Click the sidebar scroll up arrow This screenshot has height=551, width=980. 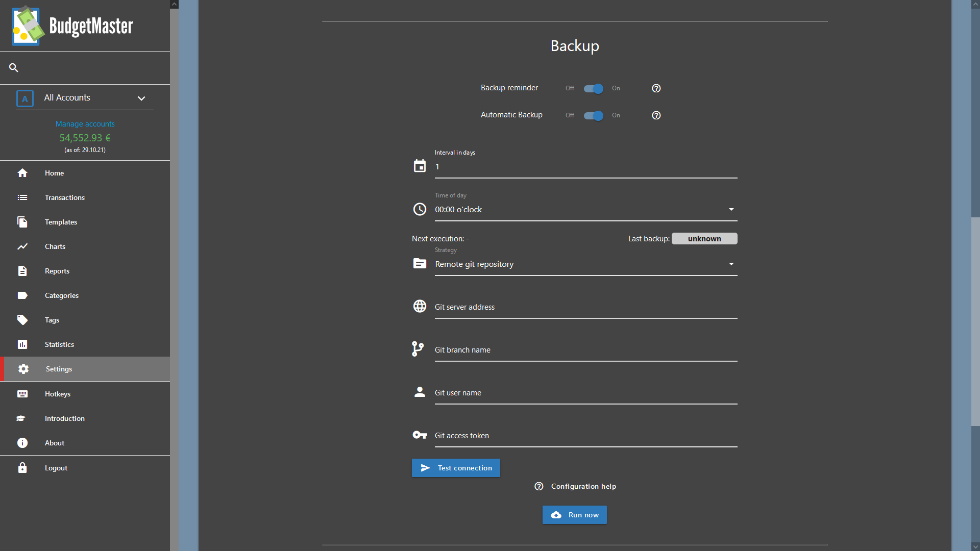[x=174, y=4]
